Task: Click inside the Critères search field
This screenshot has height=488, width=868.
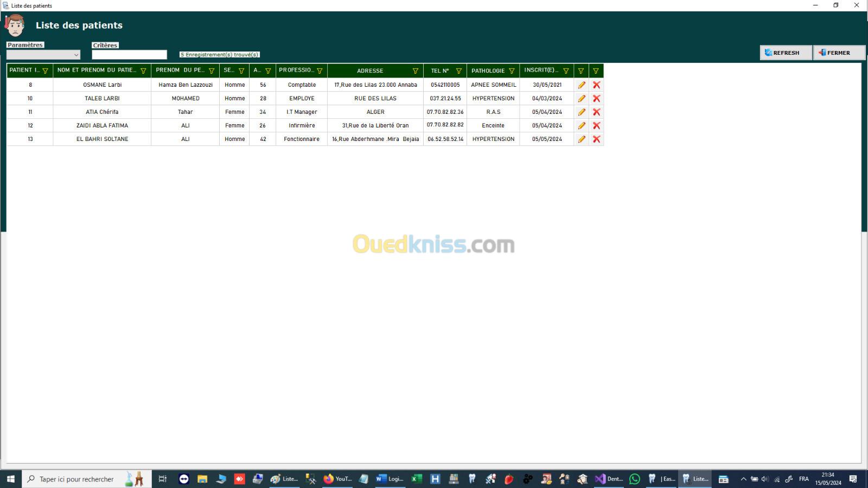Action: pyautogui.click(x=129, y=55)
